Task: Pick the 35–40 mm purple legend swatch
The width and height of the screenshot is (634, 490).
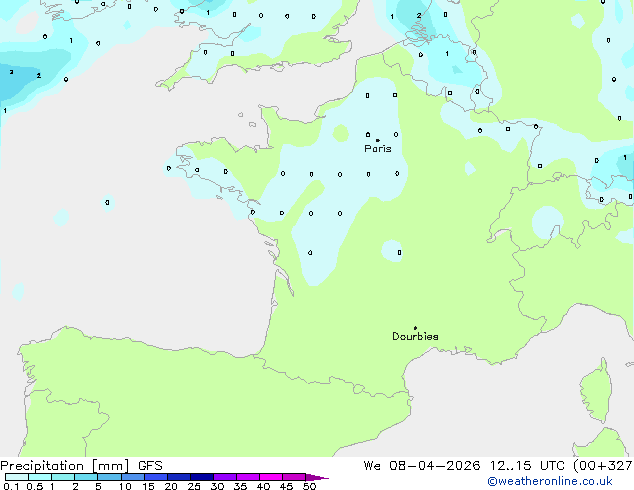Action: (x=248, y=477)
